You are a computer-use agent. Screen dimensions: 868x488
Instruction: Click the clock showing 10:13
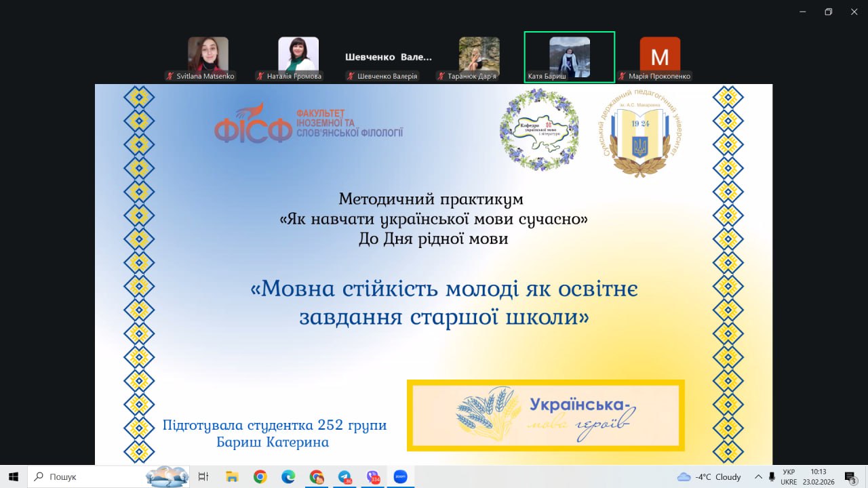818,476
